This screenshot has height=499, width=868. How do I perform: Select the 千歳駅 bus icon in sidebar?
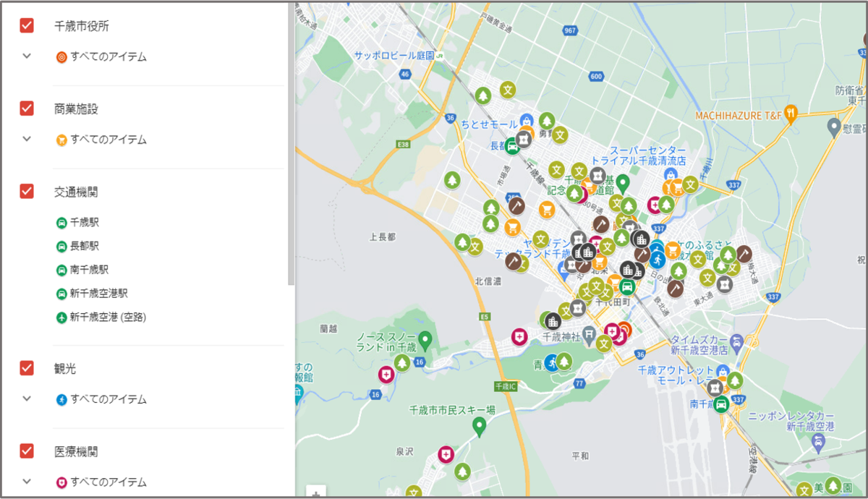pyautogui.click(x=61, y=222)
